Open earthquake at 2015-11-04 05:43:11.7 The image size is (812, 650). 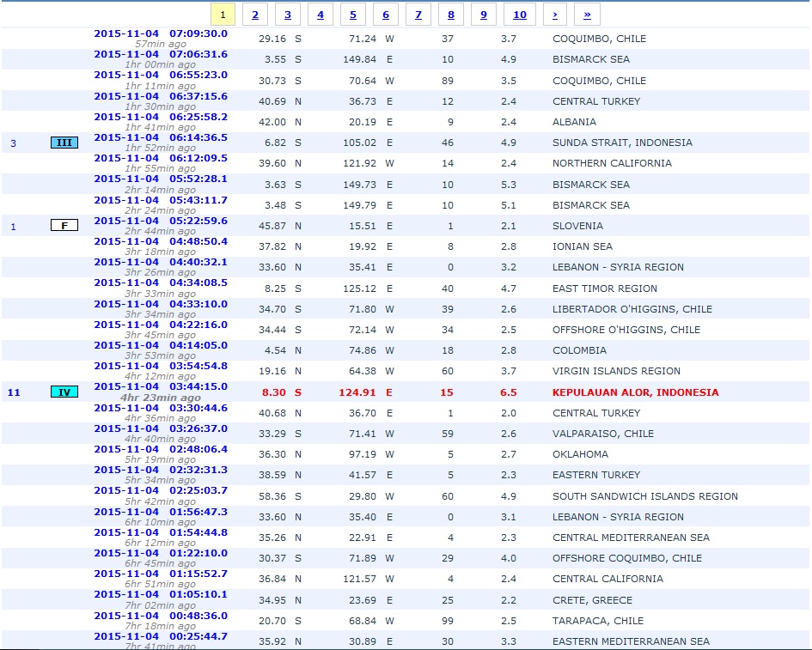[x=161, y=200]
